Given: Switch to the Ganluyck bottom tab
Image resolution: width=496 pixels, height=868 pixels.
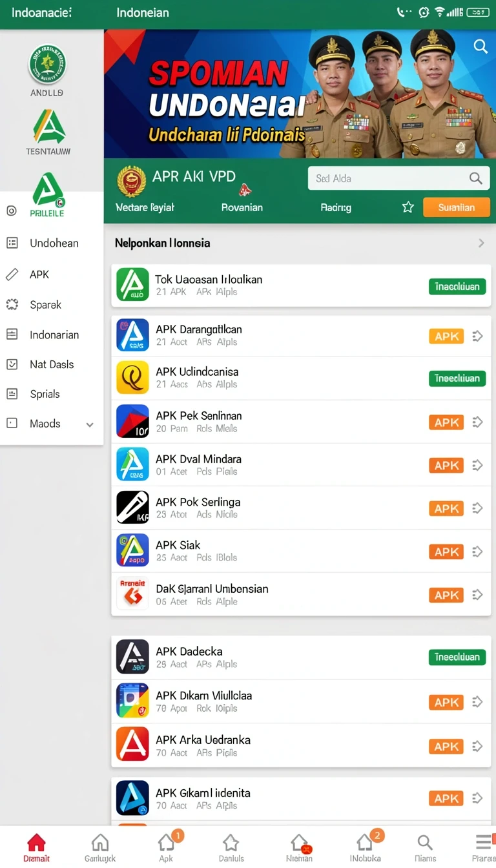Looking at the screenshot, I should (x=100, y=847).
